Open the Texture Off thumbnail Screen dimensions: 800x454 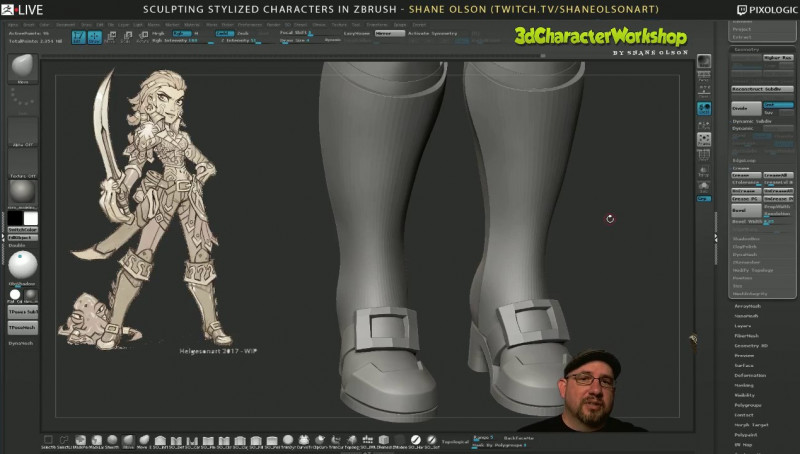pyautogui.click(x=23, y=163)
